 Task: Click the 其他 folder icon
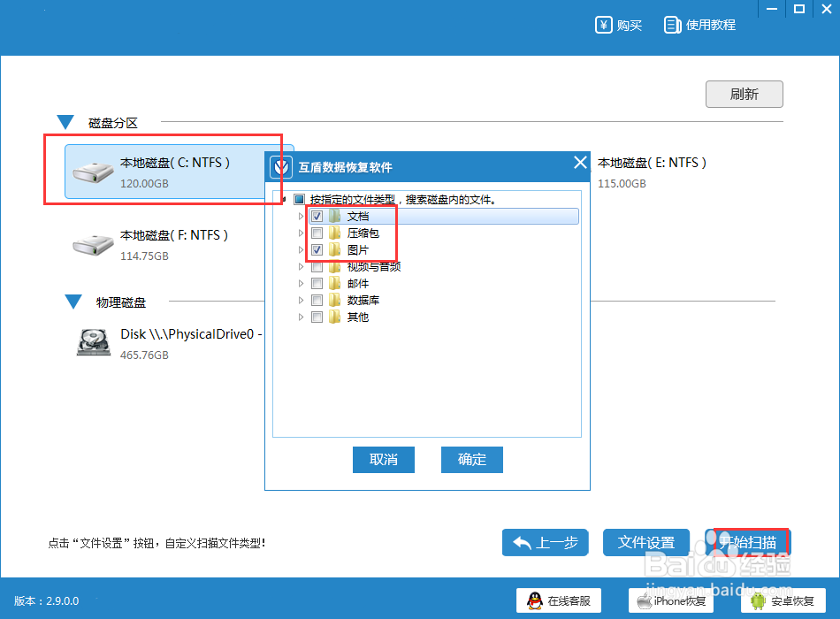click(335, 317)
